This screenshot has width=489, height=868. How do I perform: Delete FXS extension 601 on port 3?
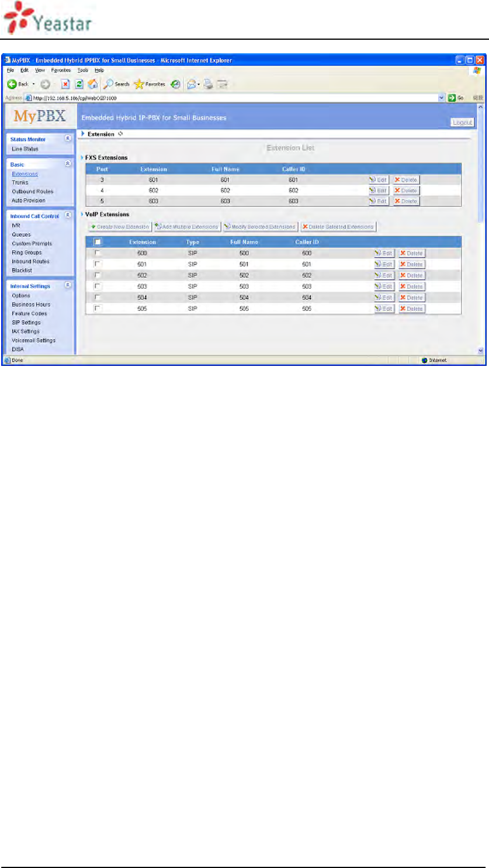406,180
